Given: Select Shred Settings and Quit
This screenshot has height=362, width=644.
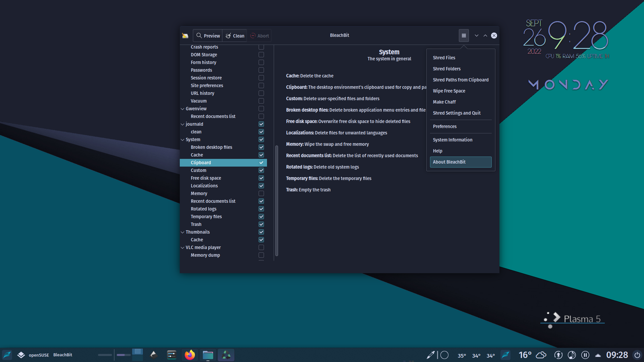Looking at the screenshot, I should [461, 113].
